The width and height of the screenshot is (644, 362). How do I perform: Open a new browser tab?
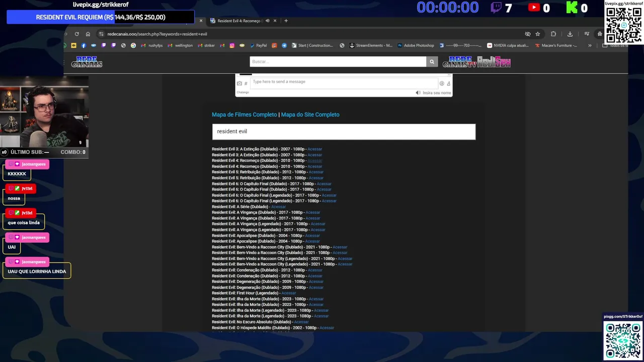tap(286, 21)
